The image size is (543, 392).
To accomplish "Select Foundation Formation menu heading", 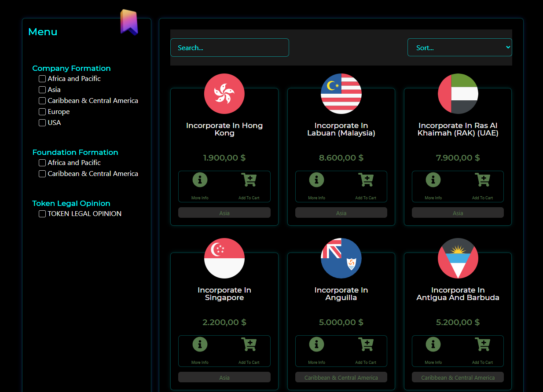I will pyautogui.click(x=75, y=152).
